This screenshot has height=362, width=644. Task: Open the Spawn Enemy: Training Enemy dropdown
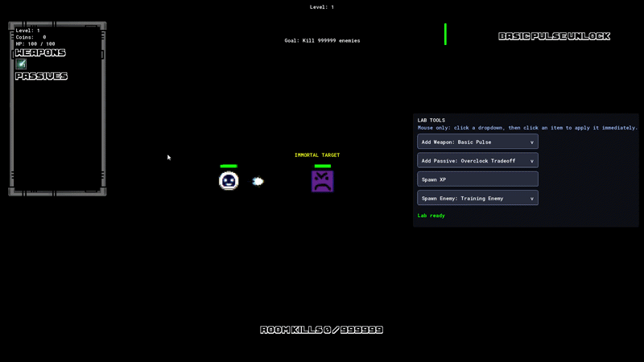[x=477, y=198]
